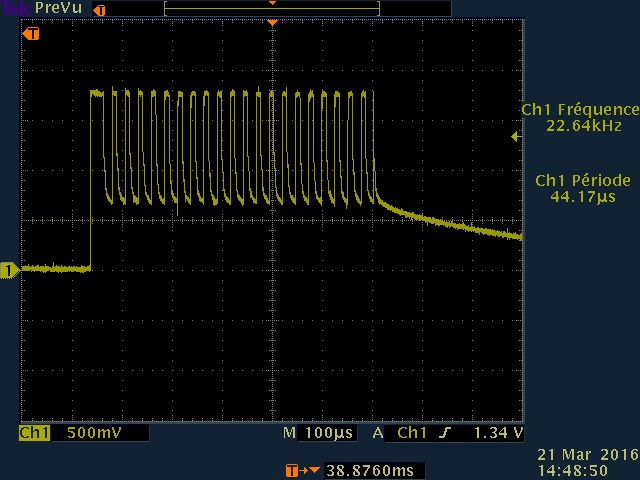Click the small orange triangle above the record bar

click(x=272, y=3)
